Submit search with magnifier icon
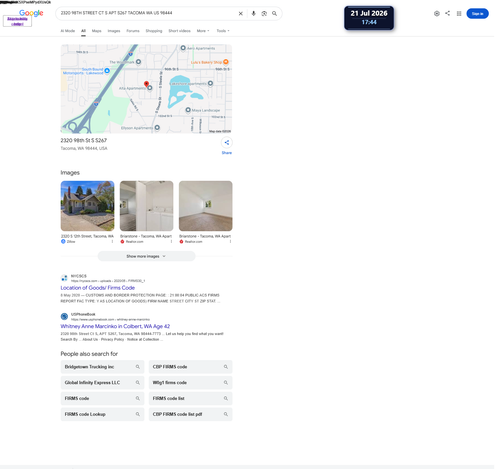This screenshot has height=469, width=500. (274, 14)
